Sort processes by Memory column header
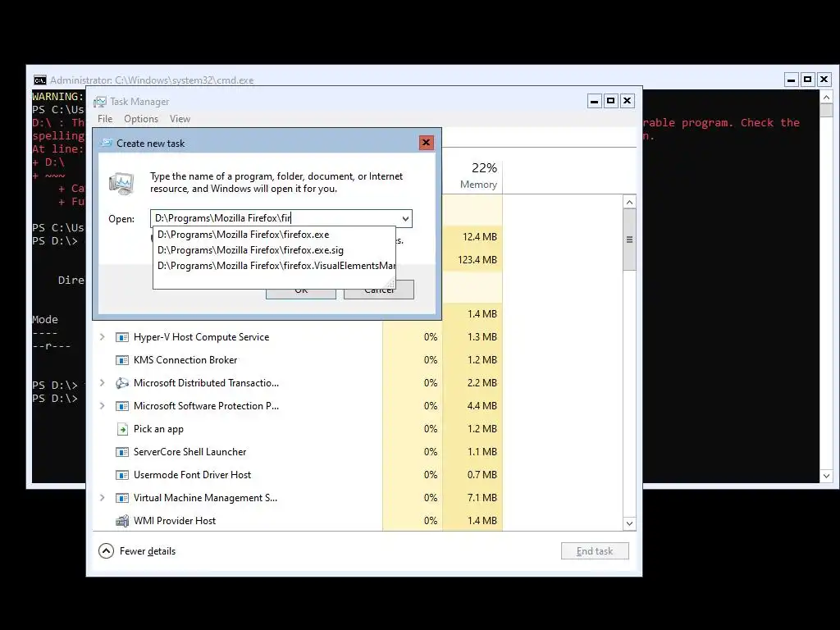840x630 pixels. point(472,176)
